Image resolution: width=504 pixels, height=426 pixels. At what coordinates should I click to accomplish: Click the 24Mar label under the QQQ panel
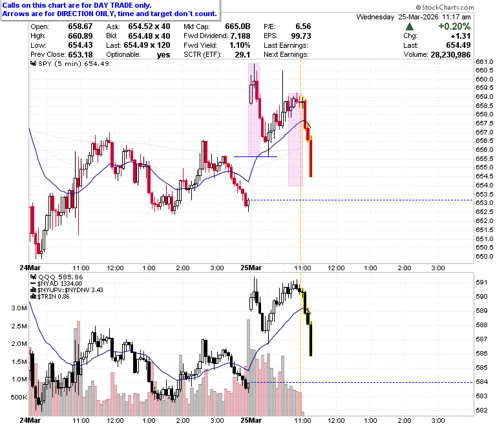tap(30, 420)
